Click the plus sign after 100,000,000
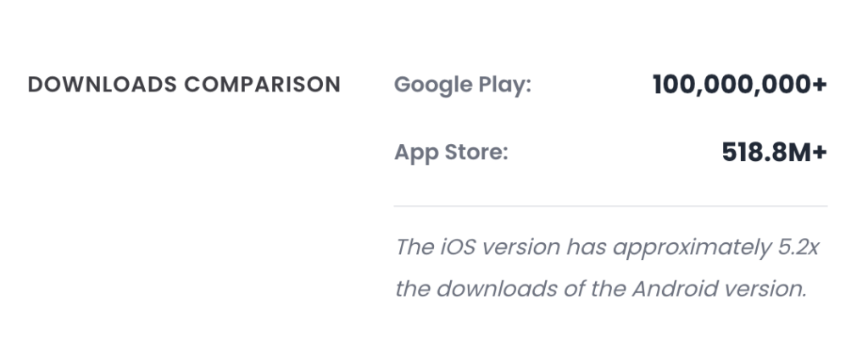868x343 pixels. point(820,85)
